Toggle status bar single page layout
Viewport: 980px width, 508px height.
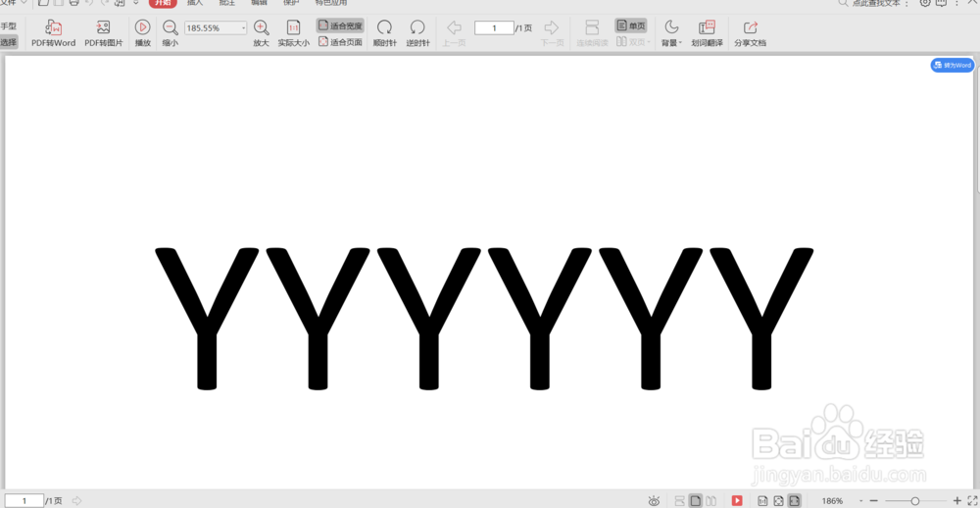(x=695, y=500)
